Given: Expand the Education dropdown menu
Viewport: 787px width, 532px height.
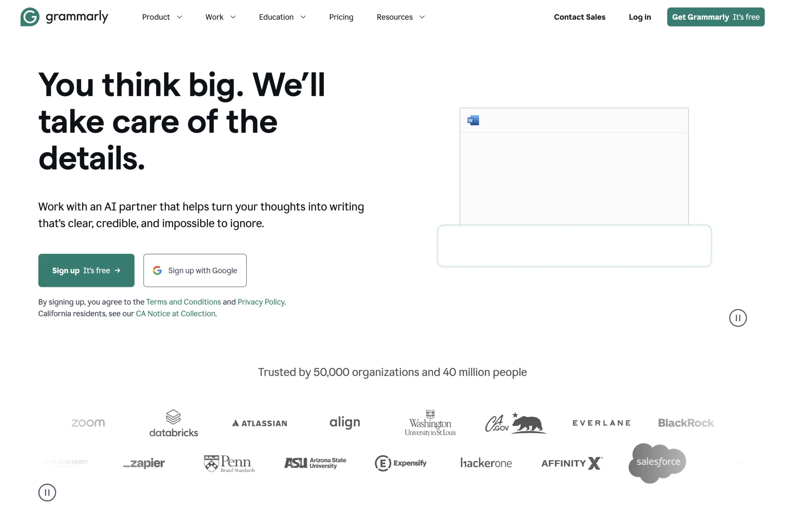Looking at the screenshot, I should pyautogui.click(x=282, y=17).
